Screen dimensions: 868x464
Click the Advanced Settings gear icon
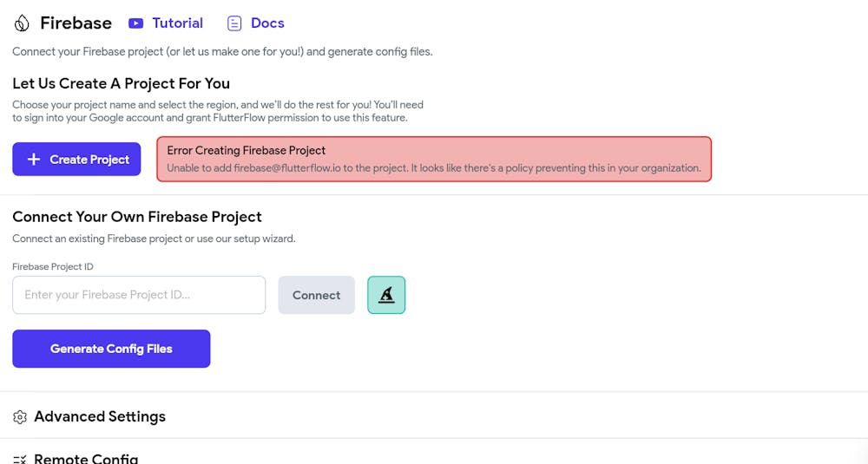click(x=20, y=417)
